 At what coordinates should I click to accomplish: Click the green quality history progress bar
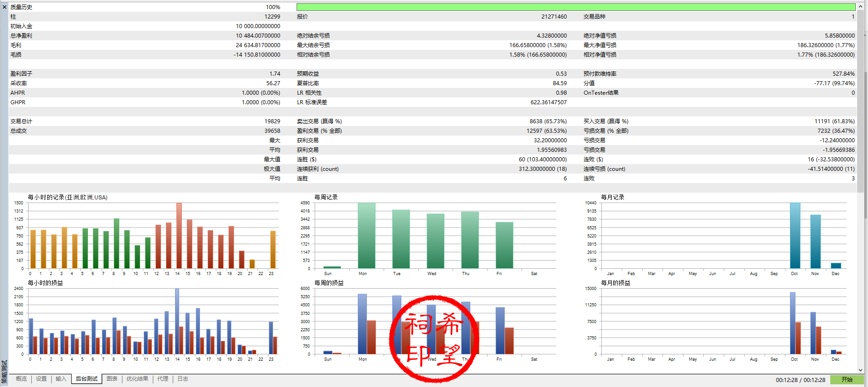click(575, 7)
